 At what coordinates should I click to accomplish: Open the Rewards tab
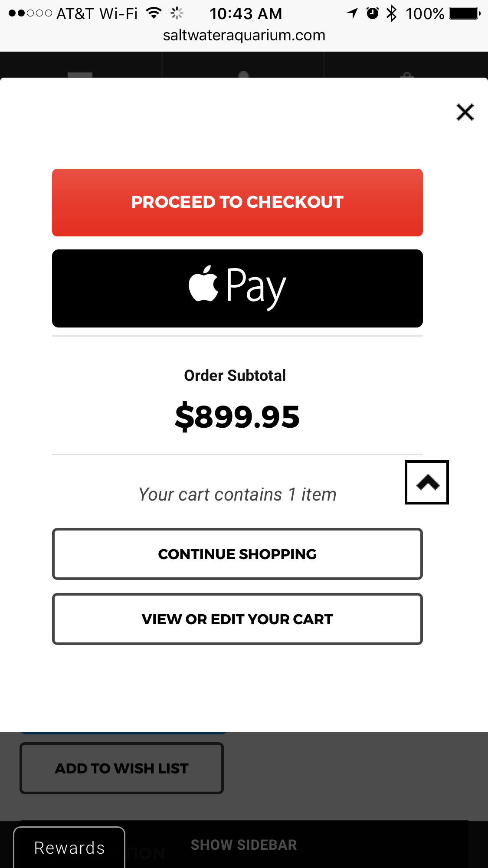click(69, 848)
